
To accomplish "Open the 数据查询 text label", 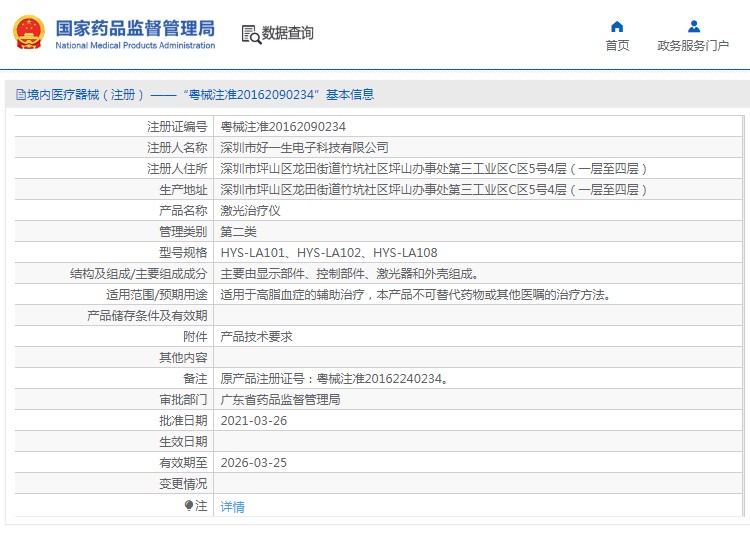I will [288, 33].
